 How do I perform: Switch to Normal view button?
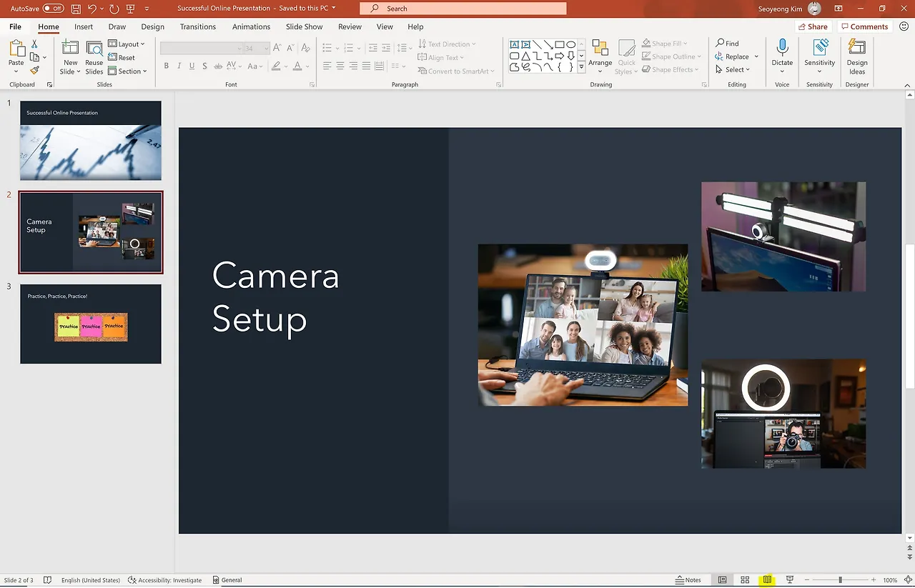[723, 580]
